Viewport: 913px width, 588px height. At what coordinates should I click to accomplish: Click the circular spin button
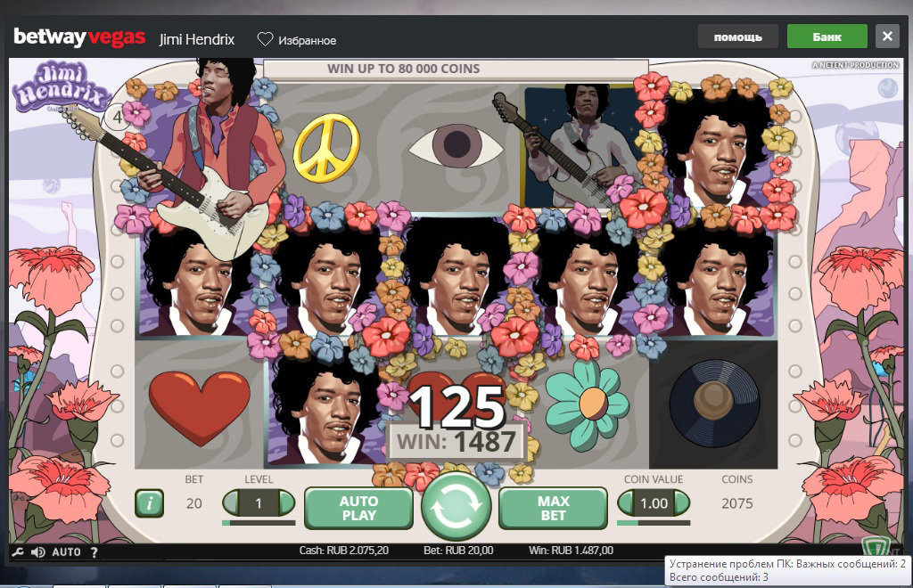456,504
